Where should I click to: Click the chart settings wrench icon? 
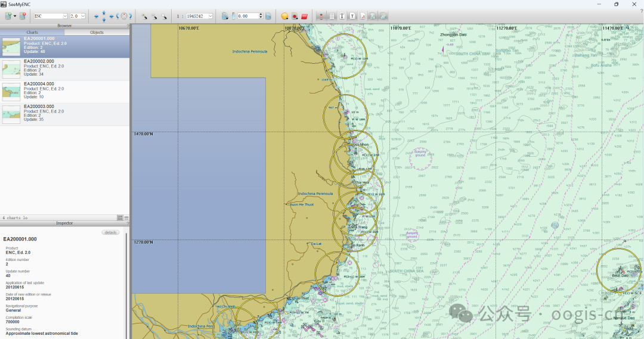pyautogui.click(x=225, y=16)
